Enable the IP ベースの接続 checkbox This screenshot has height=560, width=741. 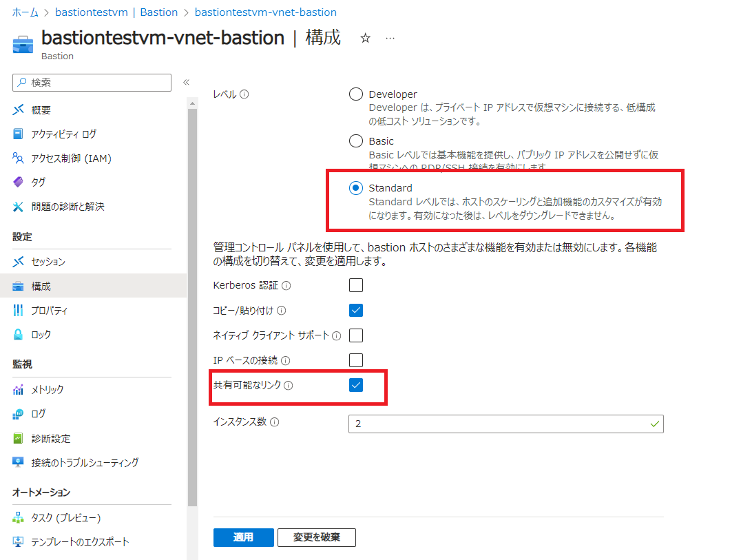(x=356, y=360)
